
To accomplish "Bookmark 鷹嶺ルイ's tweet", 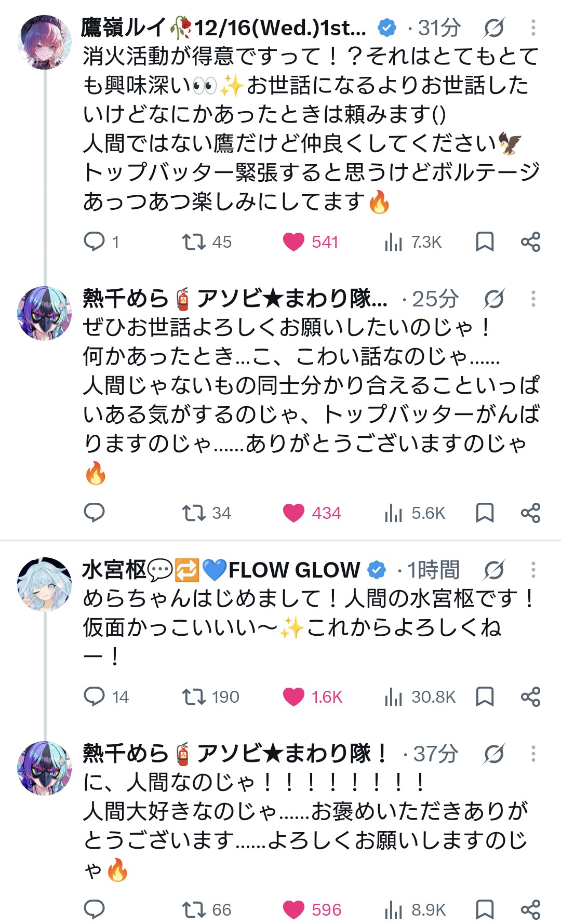I will tap(485, 242).
